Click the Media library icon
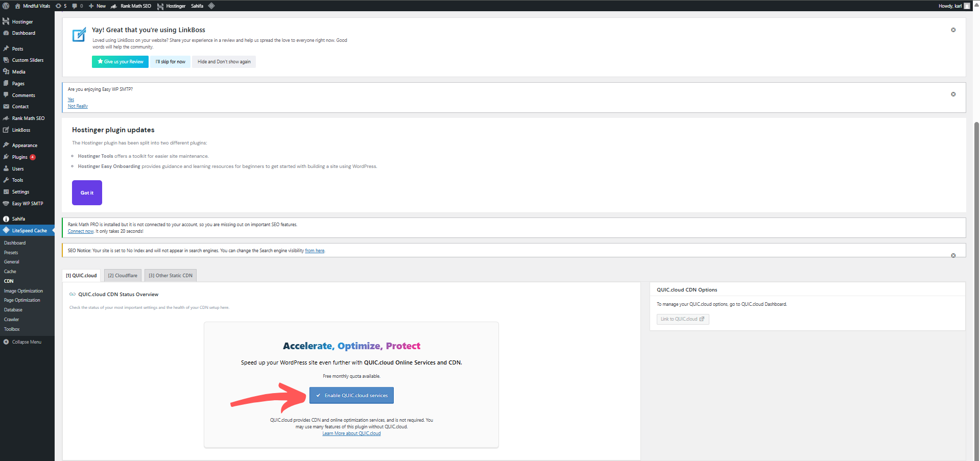980x461 pixels. tap(6, 71)
